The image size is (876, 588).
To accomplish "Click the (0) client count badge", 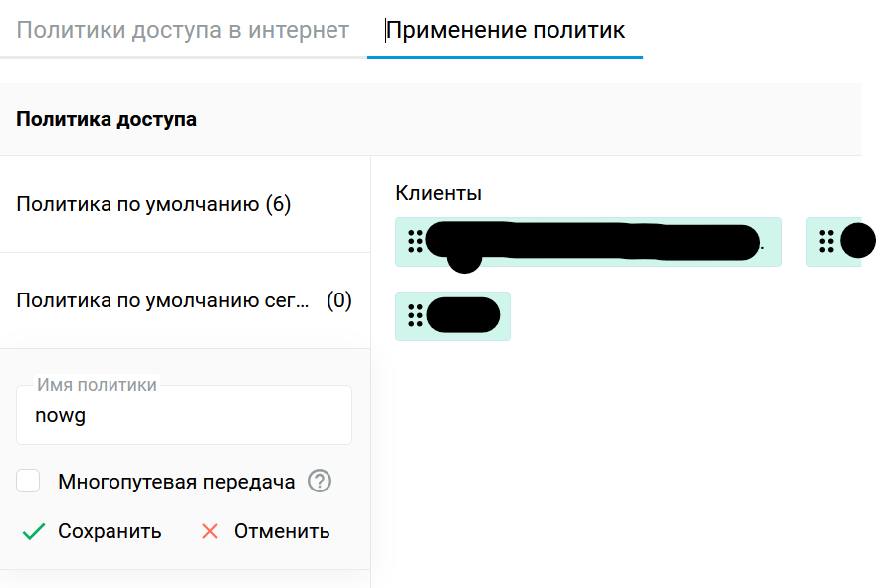I will pos(339,300).
